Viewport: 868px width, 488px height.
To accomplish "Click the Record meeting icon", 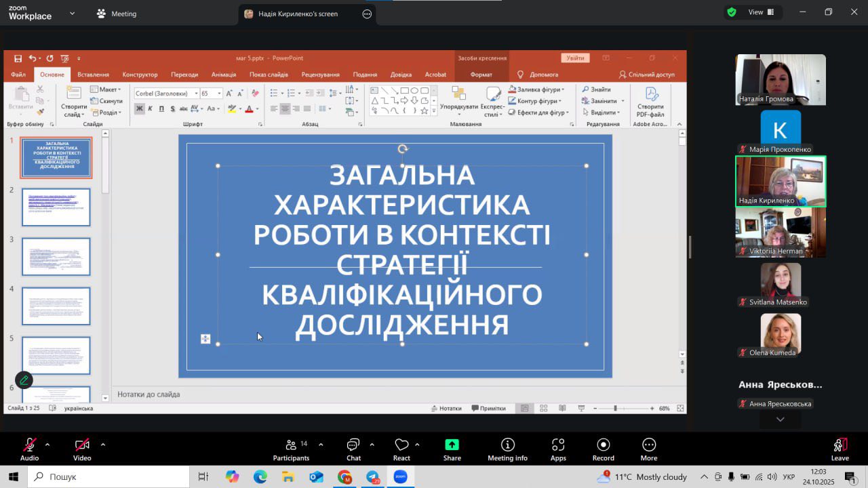I will (x=603, y=445).
